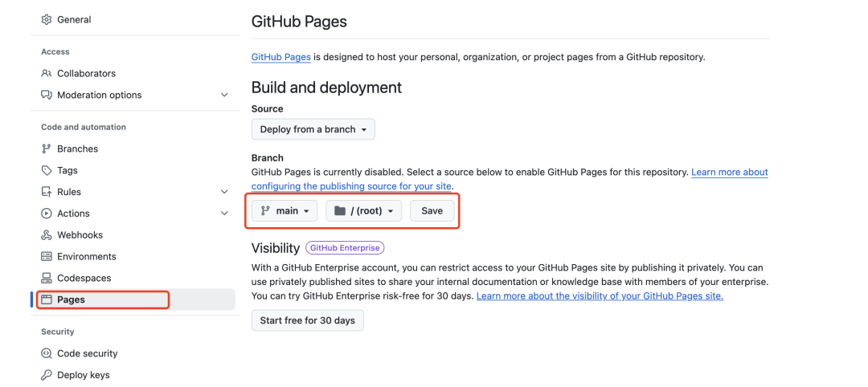This screenshot has width=868, height=387.
Task: Open Rules settings
Action: click(69, 192)
